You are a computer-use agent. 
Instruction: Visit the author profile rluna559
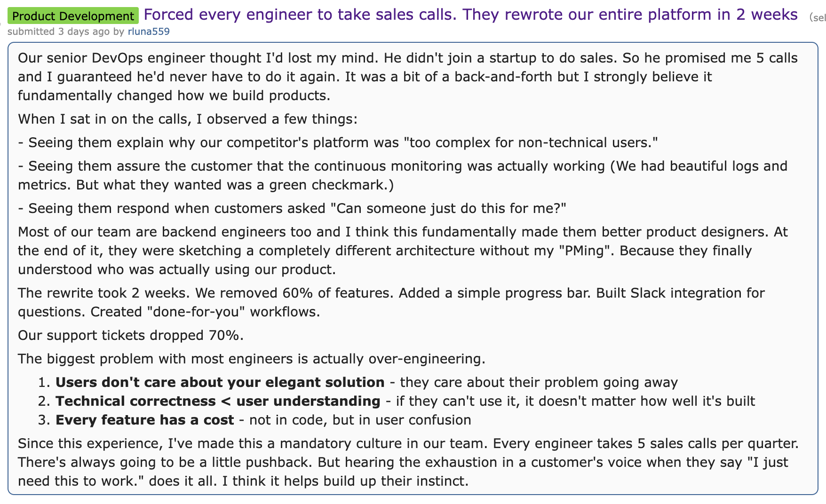[149, 31]
